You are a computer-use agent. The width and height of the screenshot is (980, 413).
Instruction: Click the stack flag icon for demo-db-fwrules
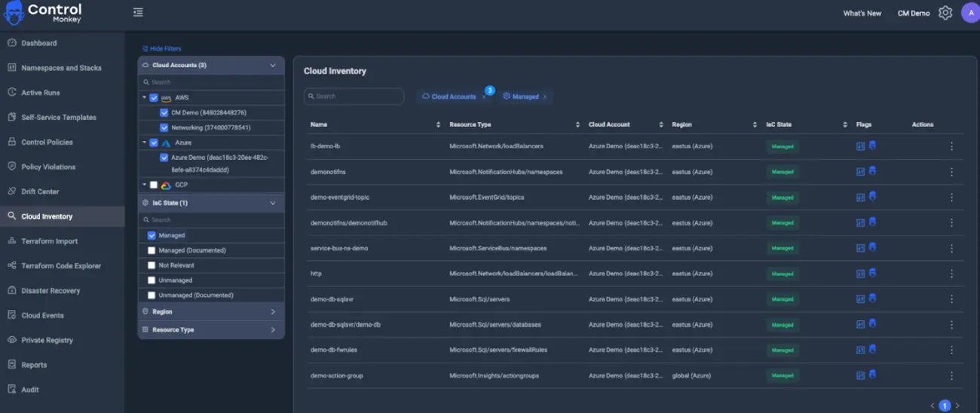[x=860, y=350]
